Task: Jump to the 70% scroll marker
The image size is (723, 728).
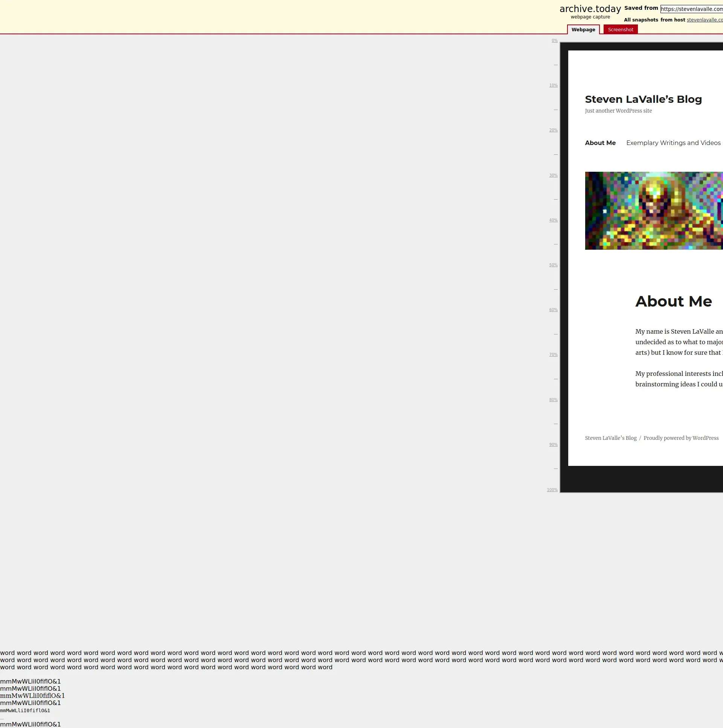Action: point(553,355)
